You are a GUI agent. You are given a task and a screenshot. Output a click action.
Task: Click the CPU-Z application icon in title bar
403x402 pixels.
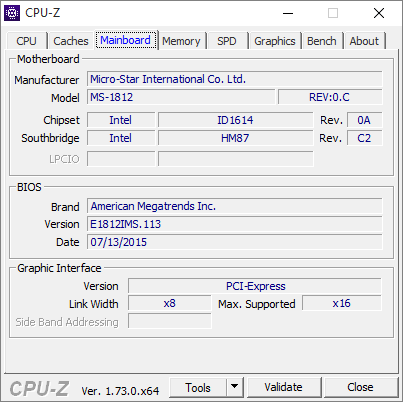[x=12, y=13]
